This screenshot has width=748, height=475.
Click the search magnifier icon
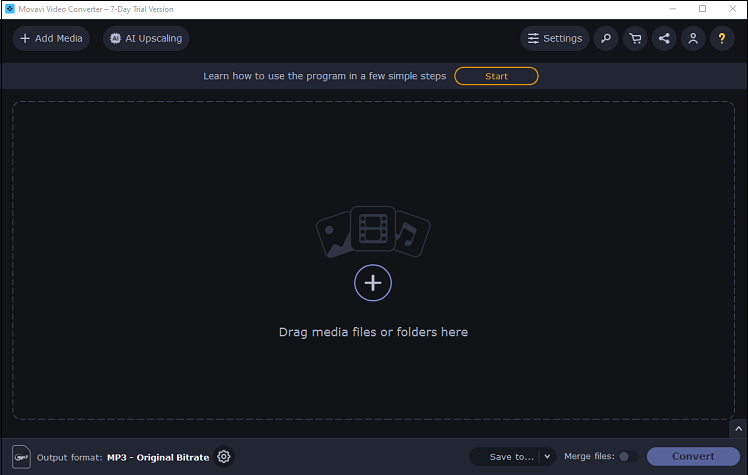pos(606,38)
